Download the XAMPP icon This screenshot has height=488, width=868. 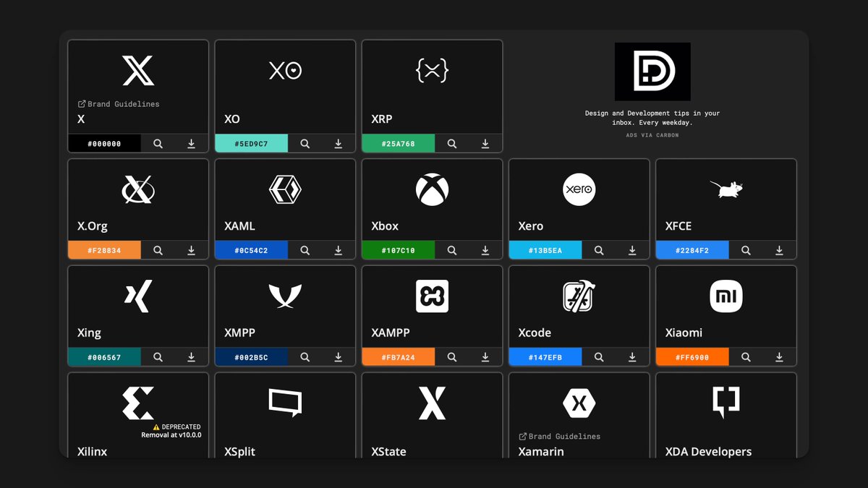pos(485,358)
